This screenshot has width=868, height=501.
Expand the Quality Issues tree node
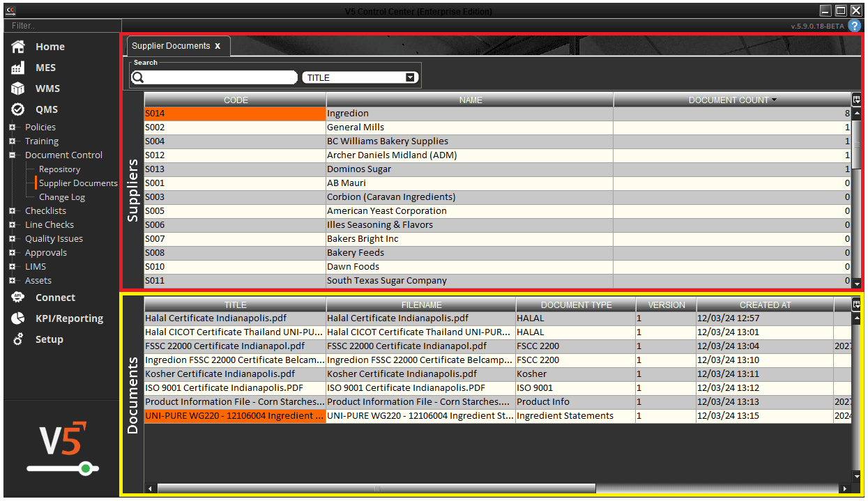[x=13, y=239]
